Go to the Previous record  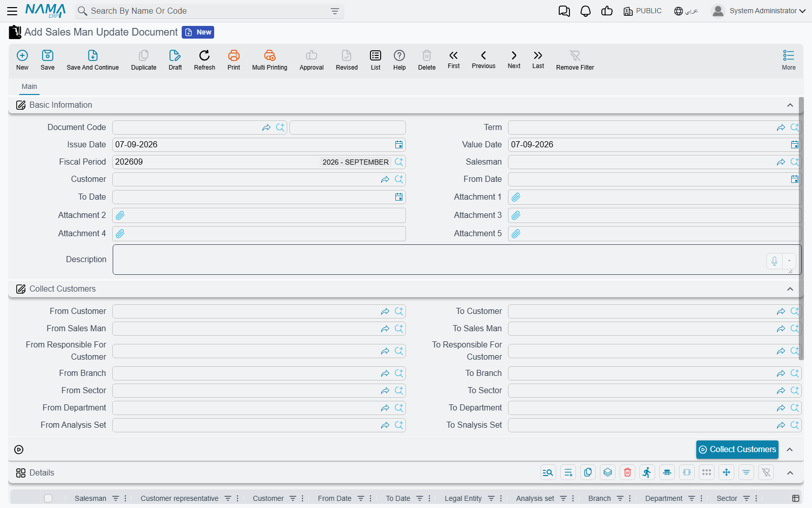click(484, 59)
